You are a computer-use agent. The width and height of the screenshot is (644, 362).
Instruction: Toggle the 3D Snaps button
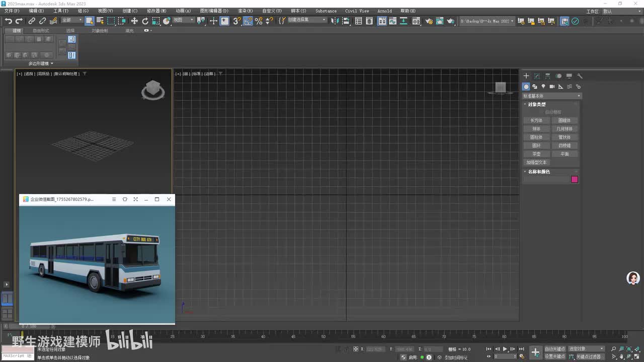pos(236,21)
